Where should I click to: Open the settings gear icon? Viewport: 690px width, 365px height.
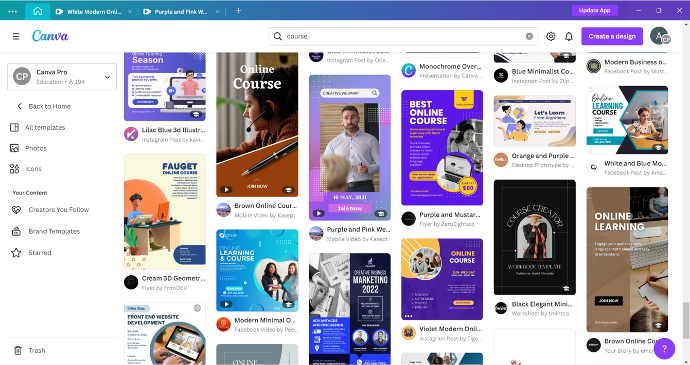551,36
